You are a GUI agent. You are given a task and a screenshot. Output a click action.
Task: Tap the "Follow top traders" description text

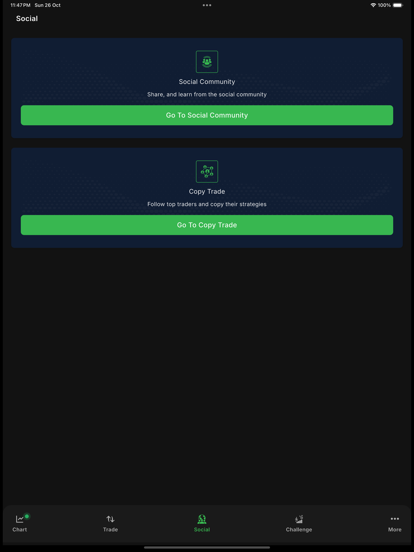[207, 204]
